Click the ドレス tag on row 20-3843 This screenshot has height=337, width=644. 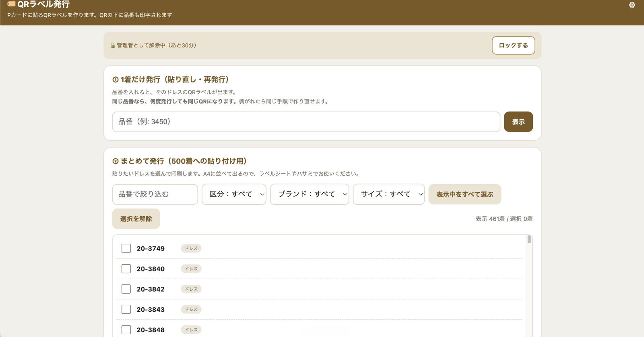point(191,309)
